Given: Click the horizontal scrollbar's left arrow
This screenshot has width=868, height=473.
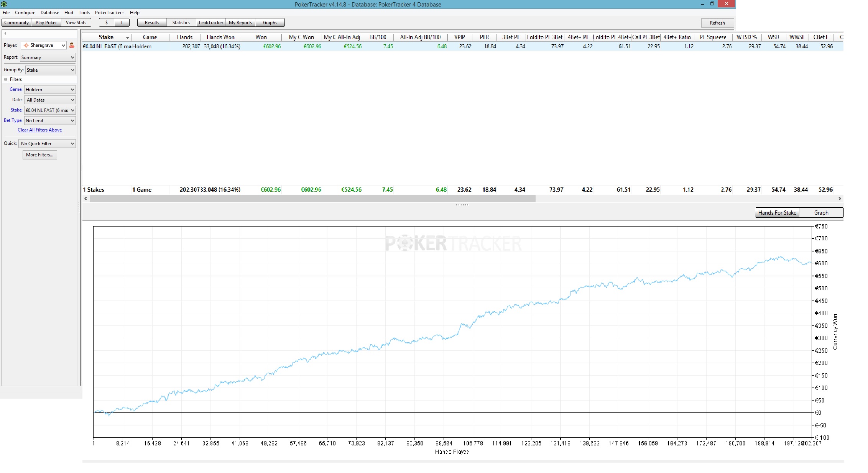Looking at the screenshot, I should click(x=86, y=199).
